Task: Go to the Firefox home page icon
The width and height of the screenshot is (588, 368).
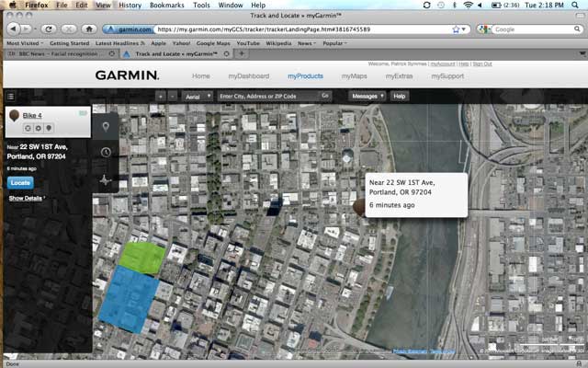Action: pos(89,29)
